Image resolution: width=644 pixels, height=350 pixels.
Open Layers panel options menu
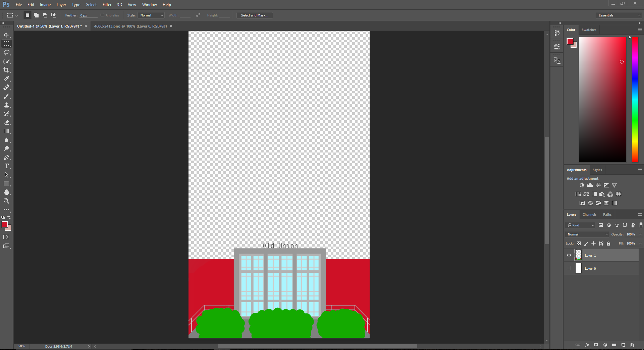tap(640, 215)
